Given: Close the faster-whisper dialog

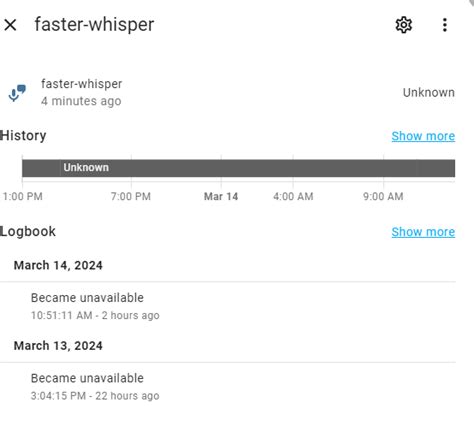Looking at the screenshot, I should click(x=10, y=25).
